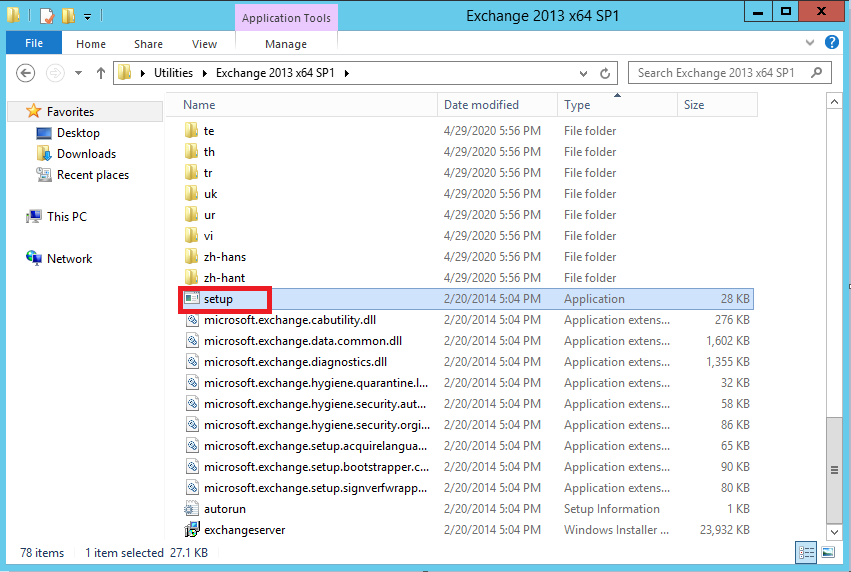Select the autorun setup information icon
Image resolution: width=851 pixels, height=572 pixels.
click(x=191, y=509)
